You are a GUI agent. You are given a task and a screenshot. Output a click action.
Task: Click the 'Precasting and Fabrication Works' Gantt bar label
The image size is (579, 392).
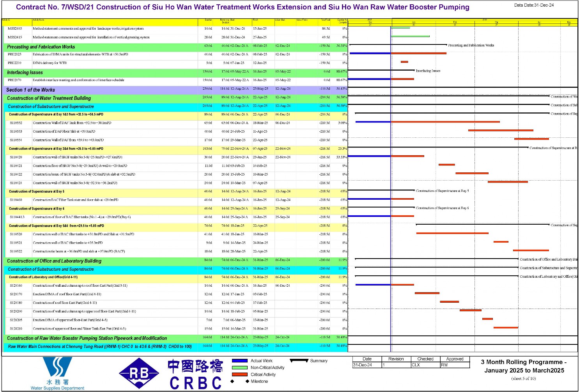point(471,45)
